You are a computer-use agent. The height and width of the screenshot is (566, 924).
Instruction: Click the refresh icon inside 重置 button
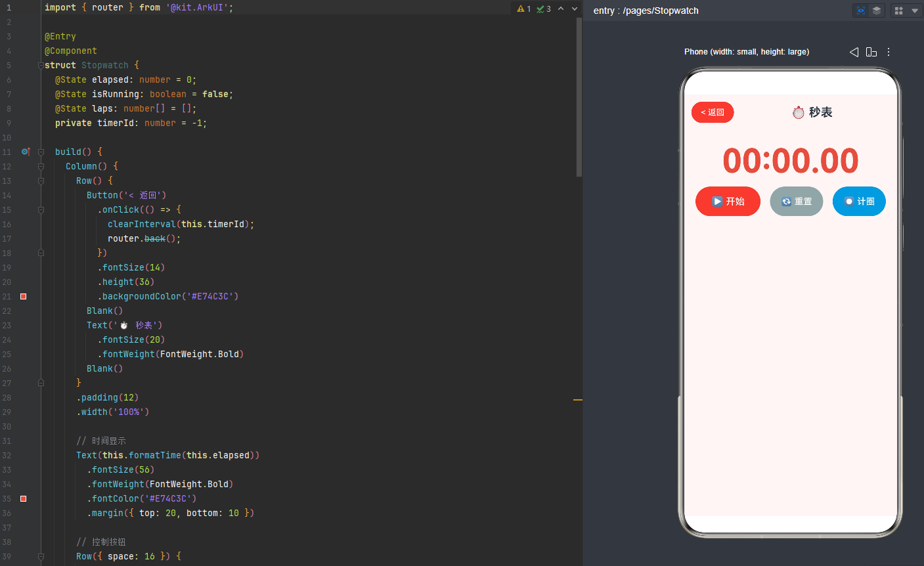click(x=786, y=202)
